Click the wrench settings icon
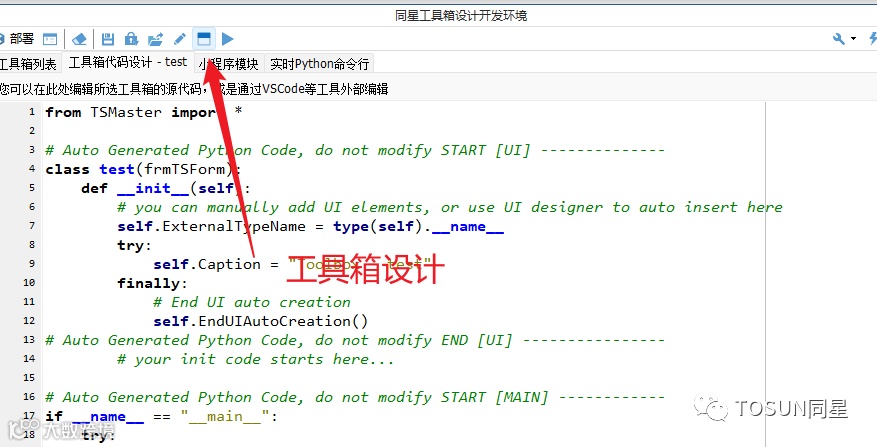877x447 pixels. tap(838, 39)
